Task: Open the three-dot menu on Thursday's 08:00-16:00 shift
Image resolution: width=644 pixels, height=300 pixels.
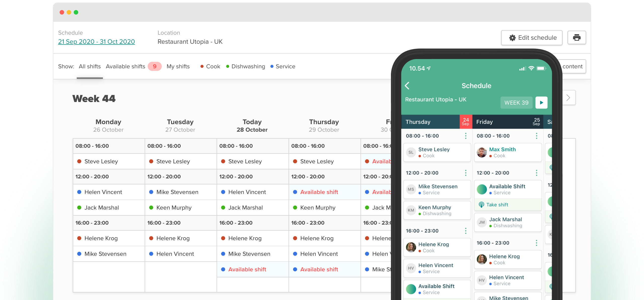Action: (466, 136)
